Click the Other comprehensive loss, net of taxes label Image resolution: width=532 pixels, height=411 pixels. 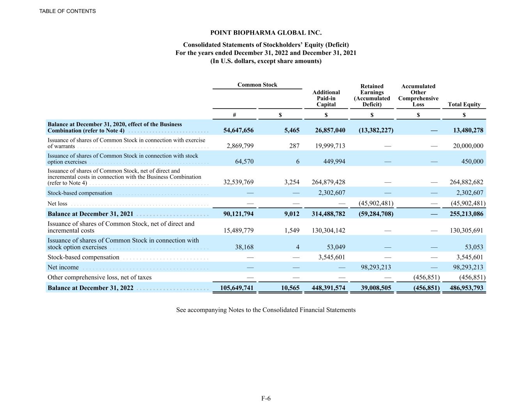[99, 277]
